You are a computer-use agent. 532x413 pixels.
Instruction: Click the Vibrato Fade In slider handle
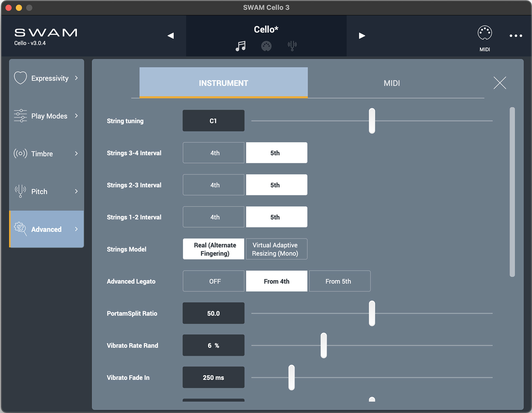pyautogui.click(x=292, y=377)
